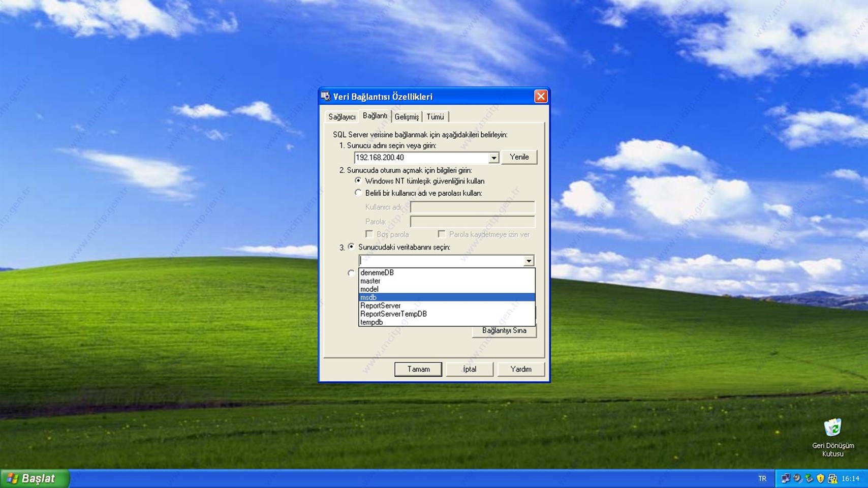Screen dimensions: 868x488
Task: Open the Geri Dönüşüm Kutusu recycle bin icon
Action: (832, 437)
